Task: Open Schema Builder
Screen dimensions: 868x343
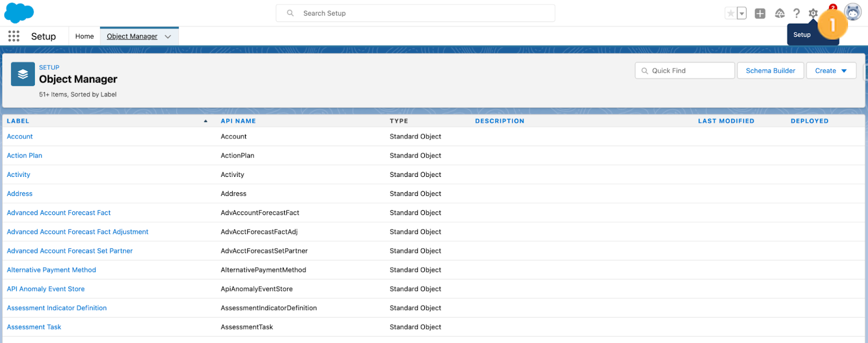Action: [x=770, y=71]
